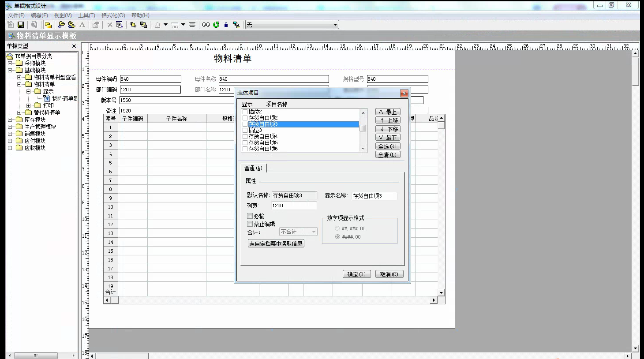Open the 格式化(O) menu
644x359 pixels.
pyautogui.click(x=113, y=15)
